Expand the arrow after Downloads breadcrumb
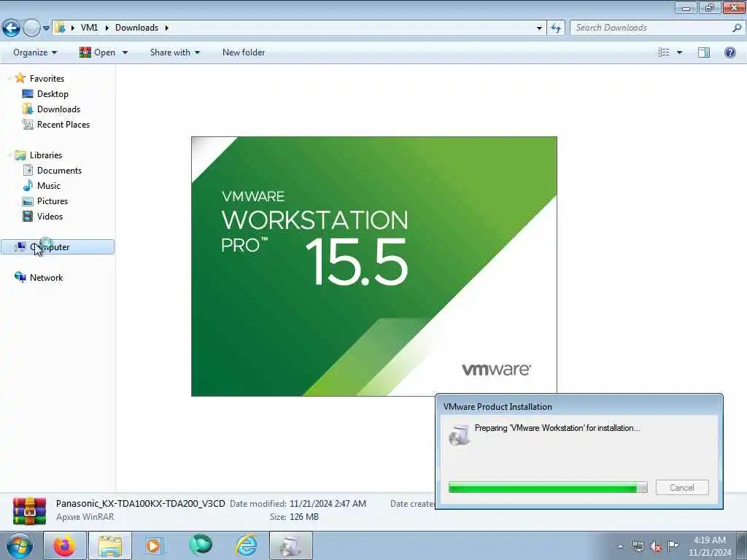The image size is (747, 560). click(167, 28)
